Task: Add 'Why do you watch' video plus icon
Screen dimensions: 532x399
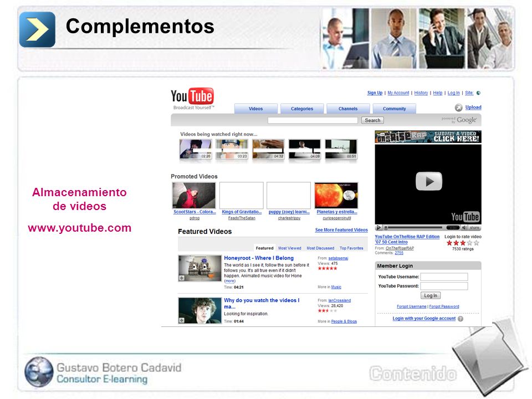Action: 182,320
